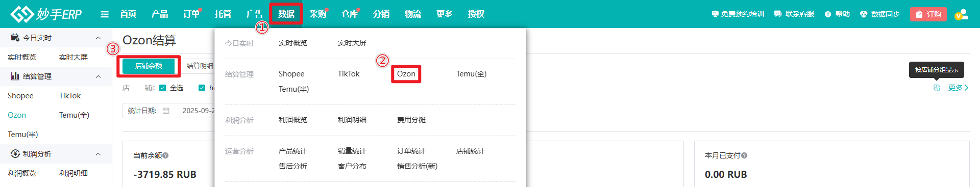Select 销量统计 in dropdown menu

(352, 151)
